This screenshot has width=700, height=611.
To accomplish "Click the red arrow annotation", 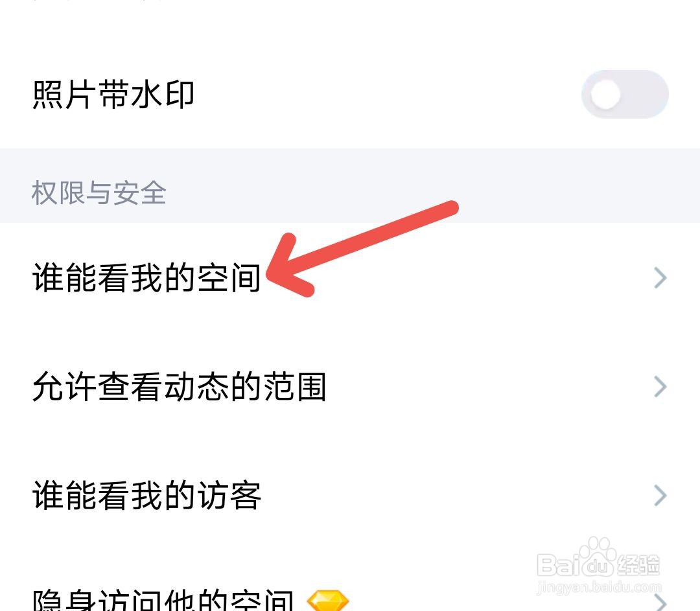I will pyautogui.click(x=362, y=249).
